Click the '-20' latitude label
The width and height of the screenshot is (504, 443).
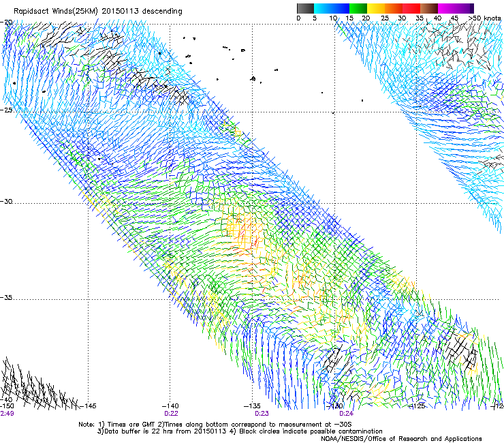click(6, 22)
